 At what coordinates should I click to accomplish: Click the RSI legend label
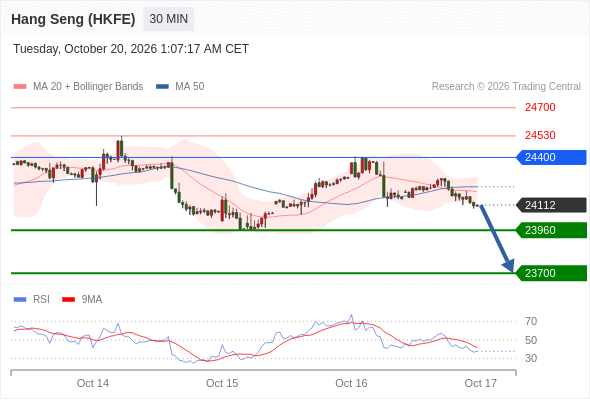(x=41, y=300)
